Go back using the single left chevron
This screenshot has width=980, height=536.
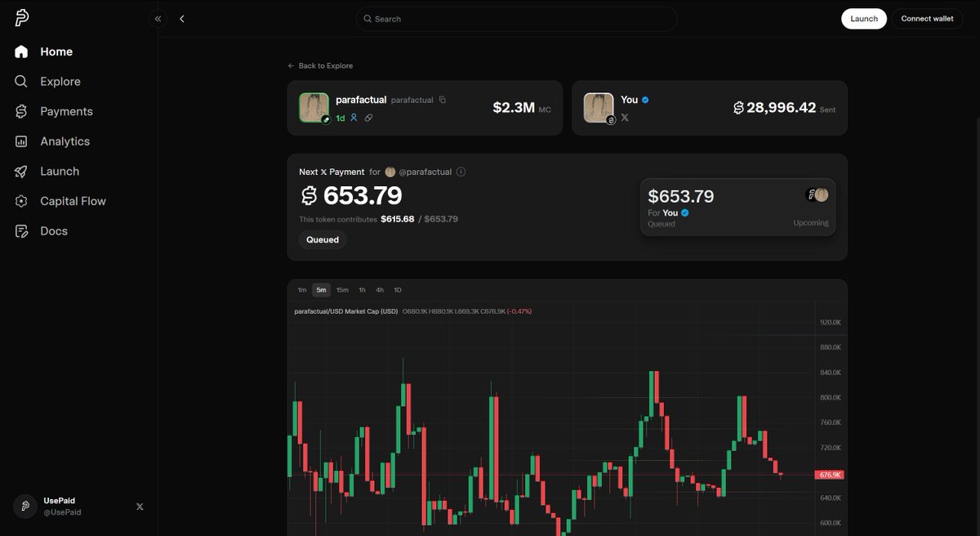[182, 19]
